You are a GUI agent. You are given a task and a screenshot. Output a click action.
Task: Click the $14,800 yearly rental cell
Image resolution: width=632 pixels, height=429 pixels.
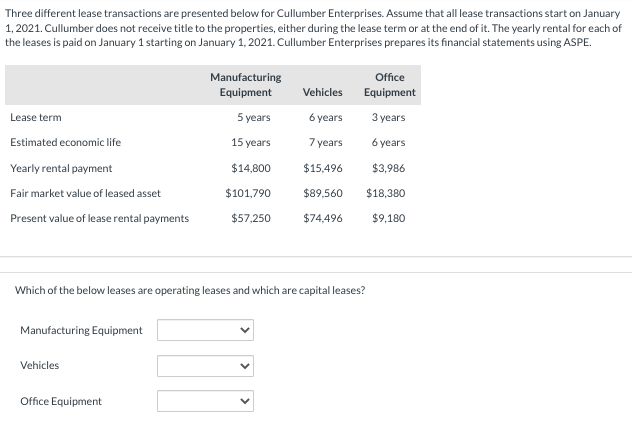click(251, 168)
